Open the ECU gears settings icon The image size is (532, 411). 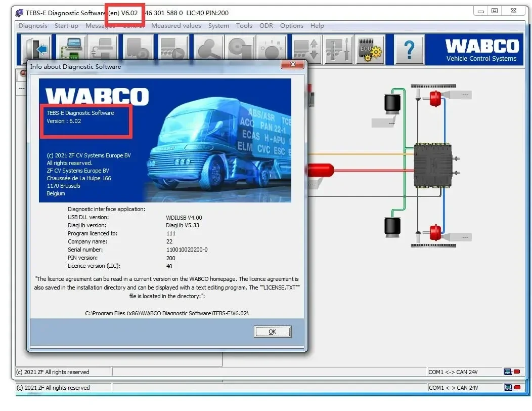[370, 49]
